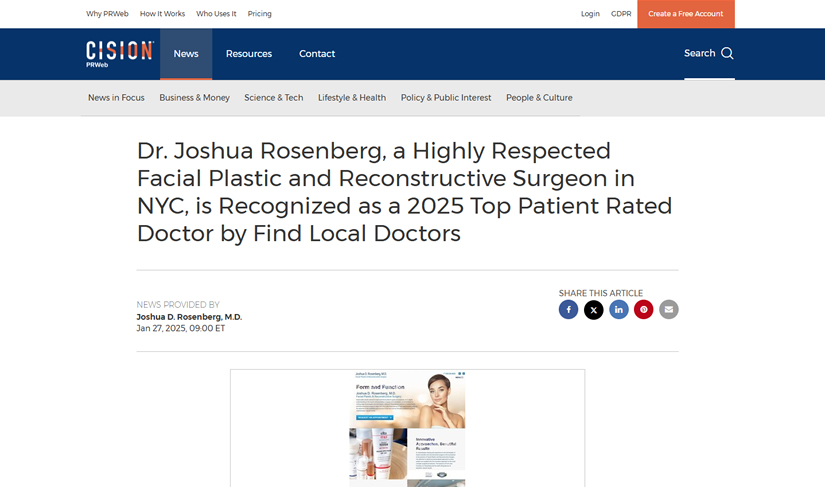The height and width of the screenshot is (487, 825).
Task: Click the SHARE THIS ARTICLE label
Action: [601, 293]
